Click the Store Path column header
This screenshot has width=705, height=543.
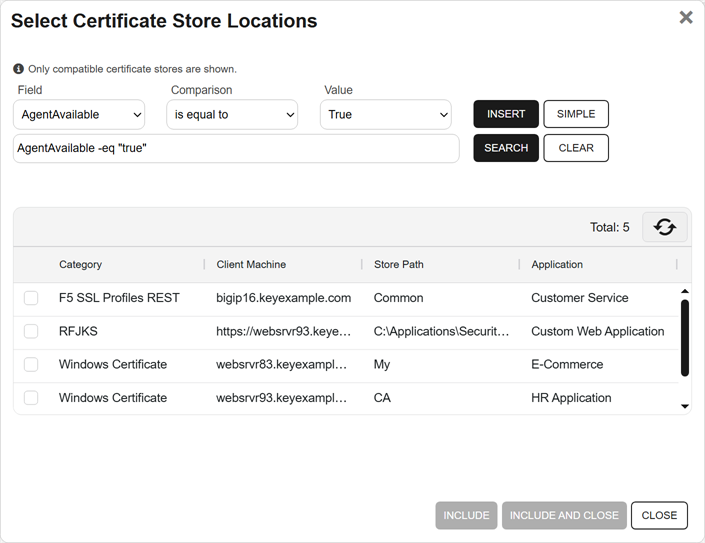tap(399, 265)
